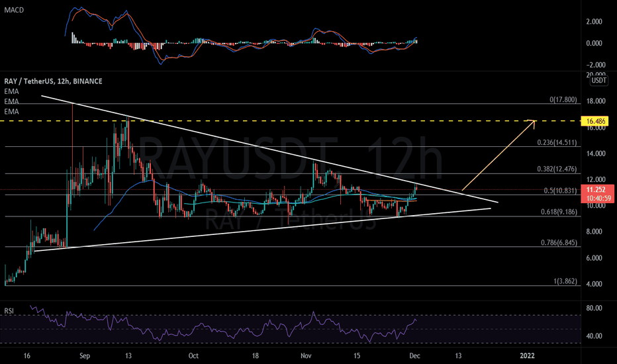Click the Sep date on time axis

click(85, 356)
